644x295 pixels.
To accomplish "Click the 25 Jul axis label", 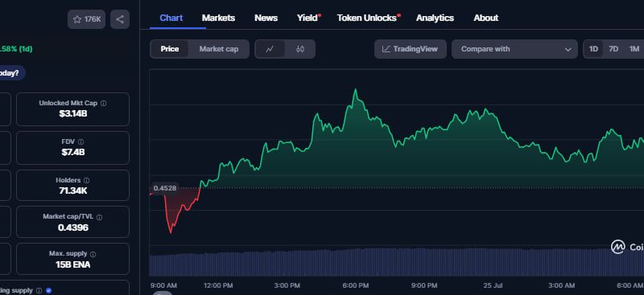I will [493, 285].
